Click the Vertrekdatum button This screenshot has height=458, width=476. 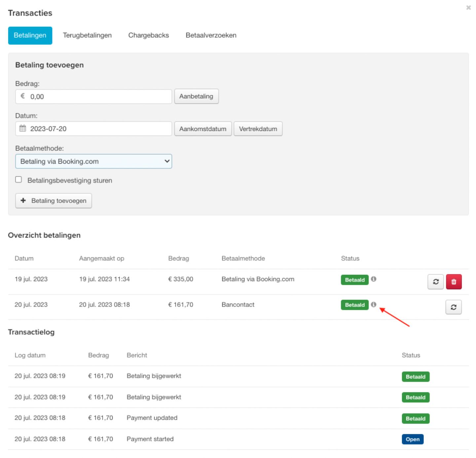pos(258,129)
